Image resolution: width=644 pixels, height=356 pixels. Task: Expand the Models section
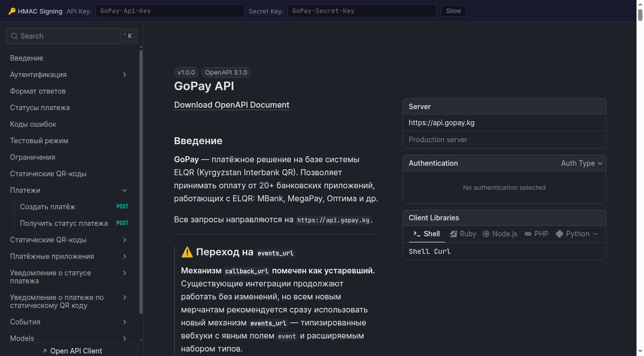[124, 338]
